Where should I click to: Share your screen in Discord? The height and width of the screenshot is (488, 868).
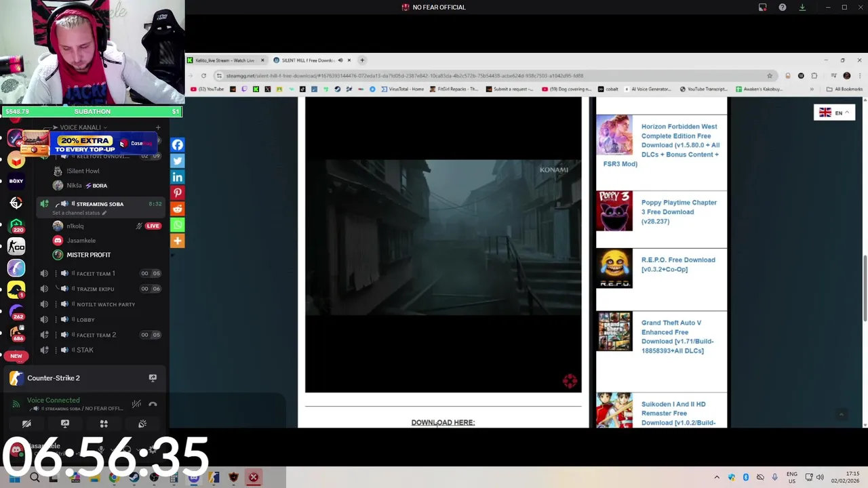point(65,424)
